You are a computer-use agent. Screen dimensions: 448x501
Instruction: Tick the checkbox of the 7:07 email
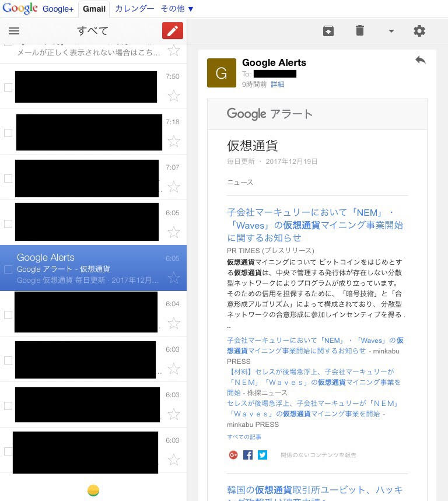[x=8, y=178]
